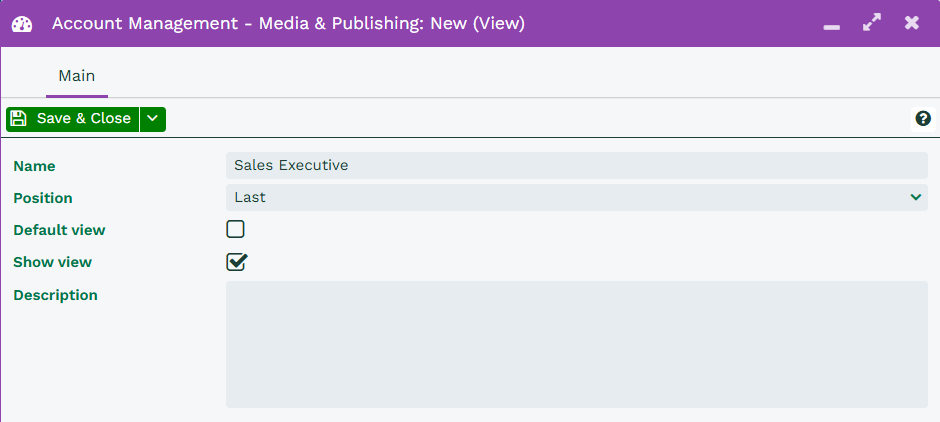Viewport: 940px width, 422px height.
Task: Close the New View dialog
Action: [x=911, y=23]
